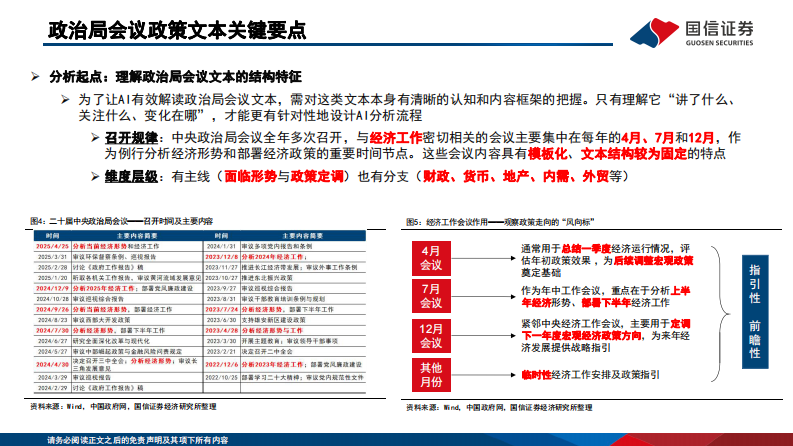Click the table date cell 2024/5/27

(x=52, y=351)
